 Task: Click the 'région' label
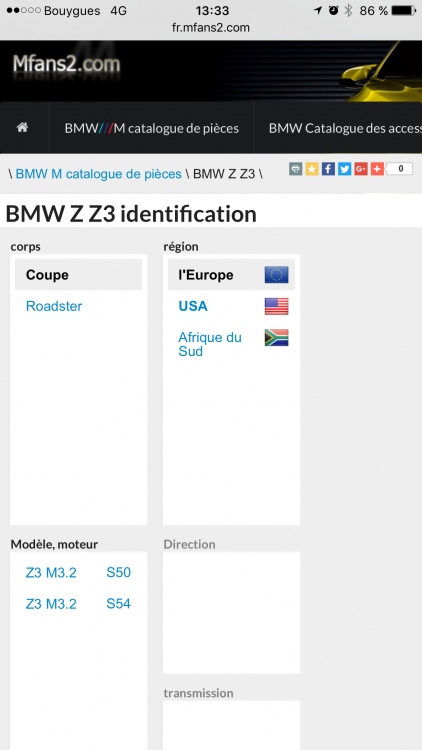tap(181, 247)
